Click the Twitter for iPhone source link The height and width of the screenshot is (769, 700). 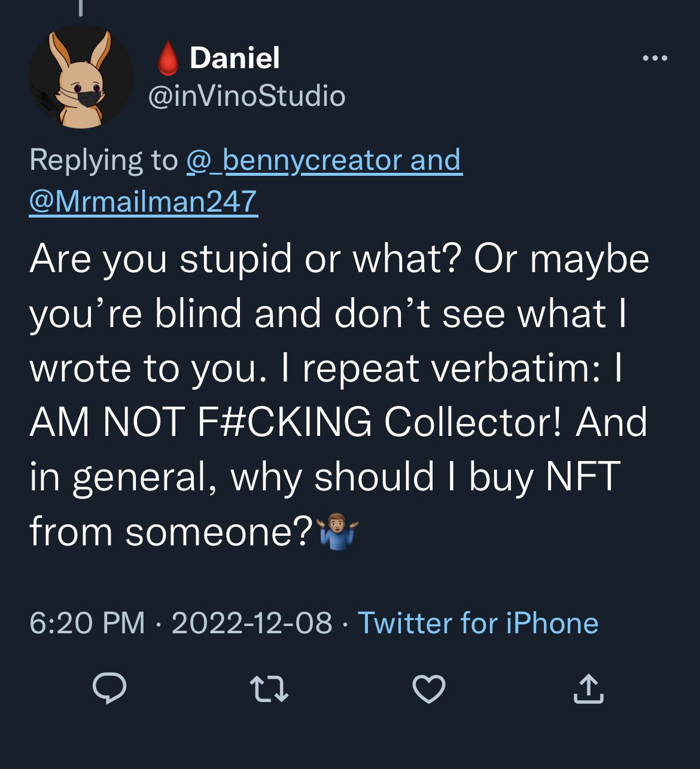point(478,623)
